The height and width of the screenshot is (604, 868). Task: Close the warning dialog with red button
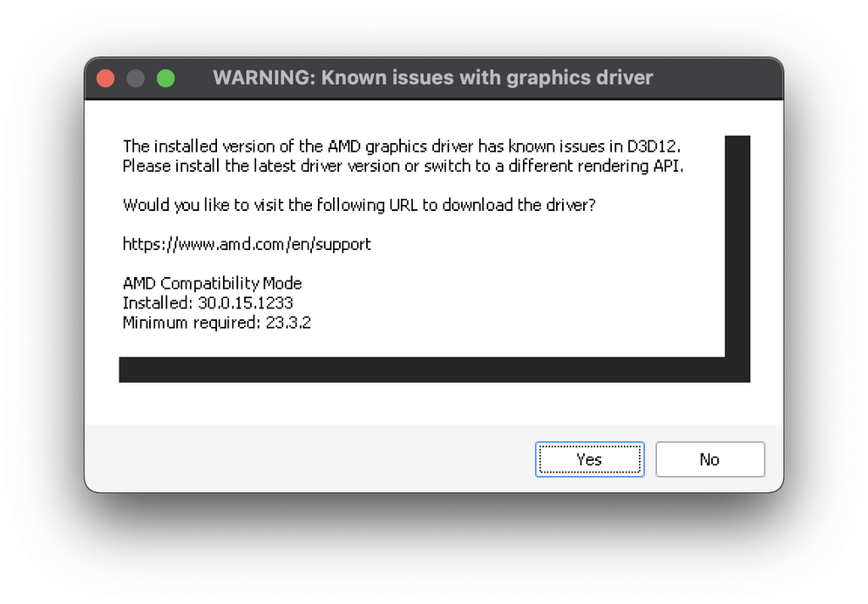coord(106,78)
